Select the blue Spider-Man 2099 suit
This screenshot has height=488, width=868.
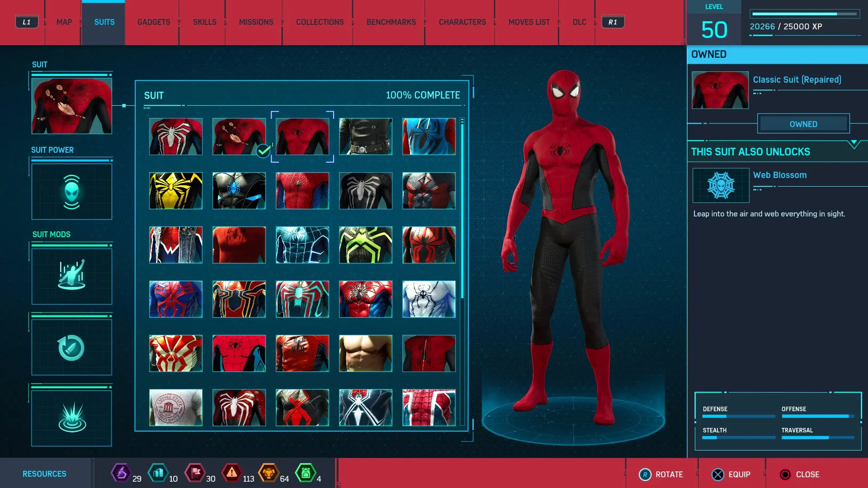click(x=176, y=299)
